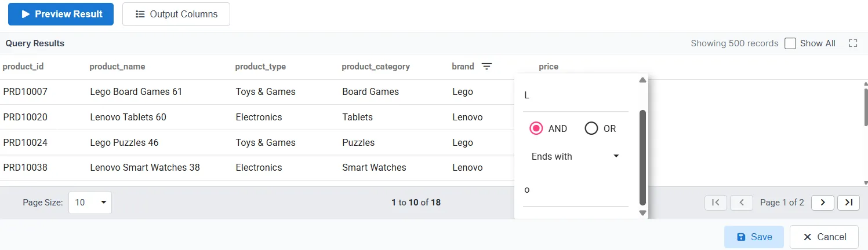868x250 pixels.
Task: Go to the previous results page
Action: pyautogui.click(x=742, y=203)
